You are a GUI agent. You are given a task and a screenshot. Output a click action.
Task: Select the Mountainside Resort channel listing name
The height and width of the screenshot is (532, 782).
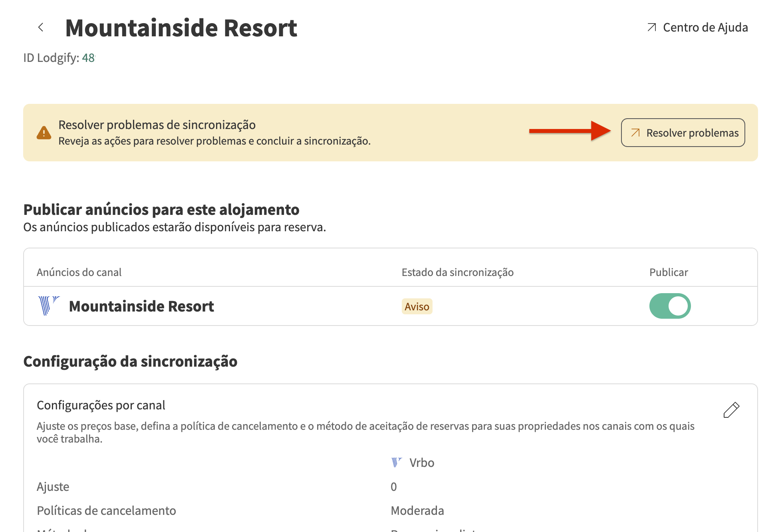coord(141,306)
